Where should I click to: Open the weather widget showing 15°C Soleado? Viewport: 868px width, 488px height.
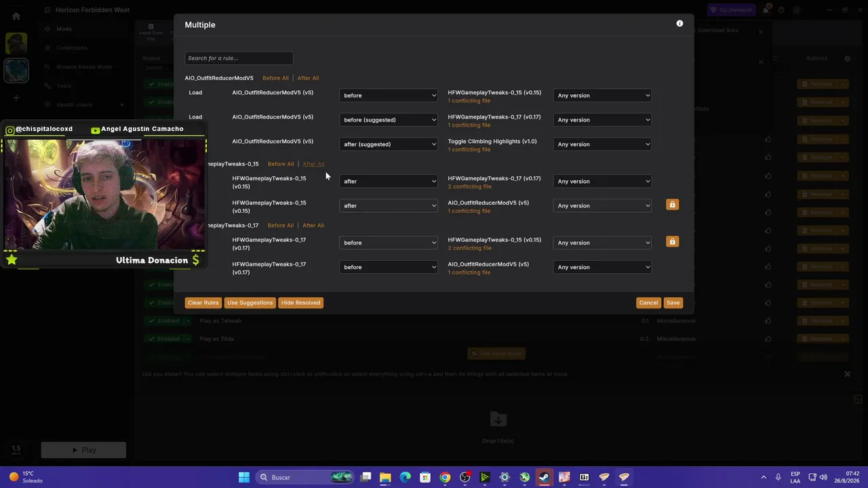click(26, 477)
